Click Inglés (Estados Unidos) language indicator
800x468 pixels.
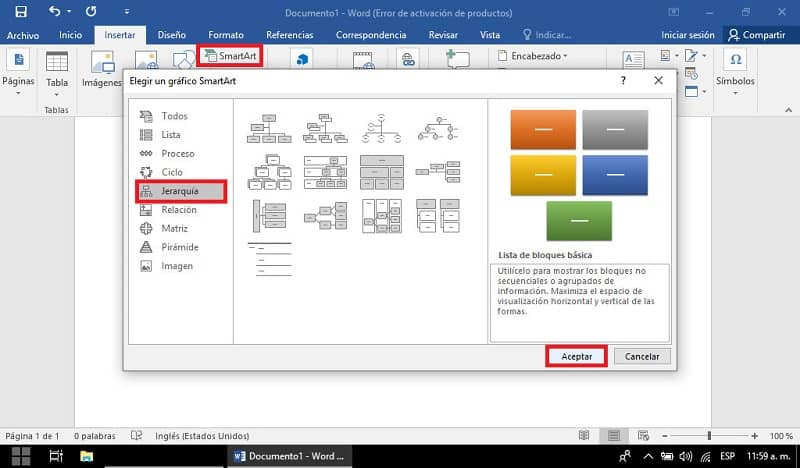[202, 436]
